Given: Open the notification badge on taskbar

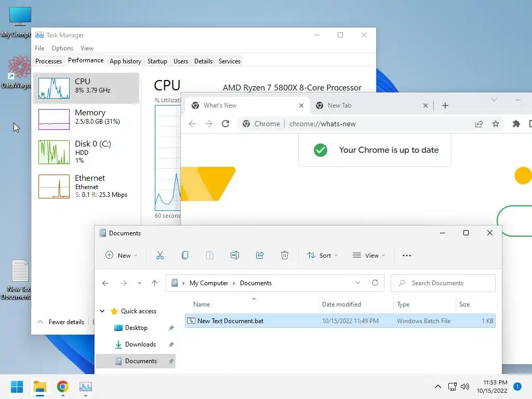Looking at the screenshot, I should (517, 387).
